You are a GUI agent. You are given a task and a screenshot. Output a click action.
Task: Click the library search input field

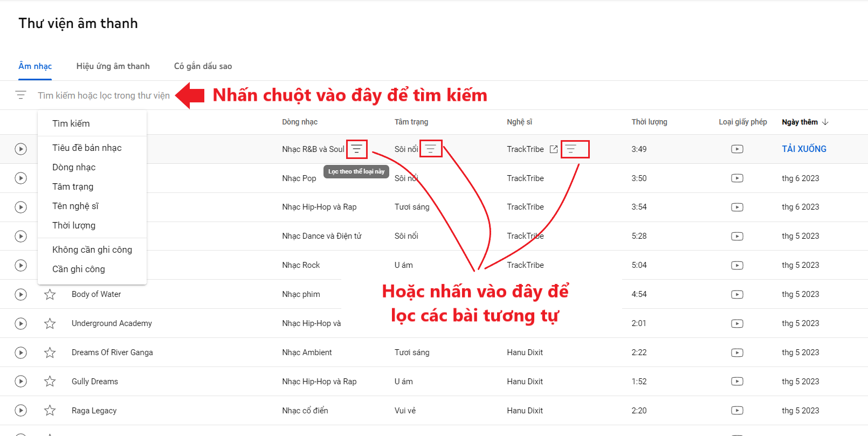[104, 95]
